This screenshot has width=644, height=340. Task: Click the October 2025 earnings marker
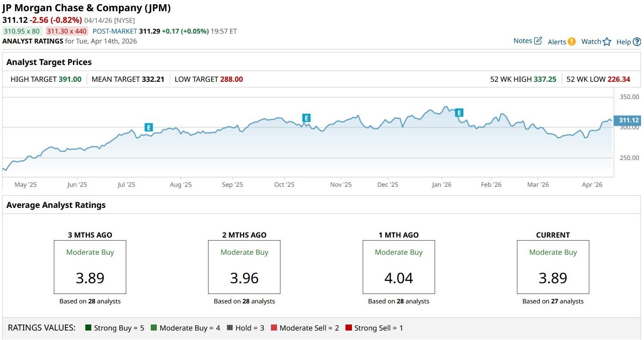pyautogui.click(x=306, y=118)
